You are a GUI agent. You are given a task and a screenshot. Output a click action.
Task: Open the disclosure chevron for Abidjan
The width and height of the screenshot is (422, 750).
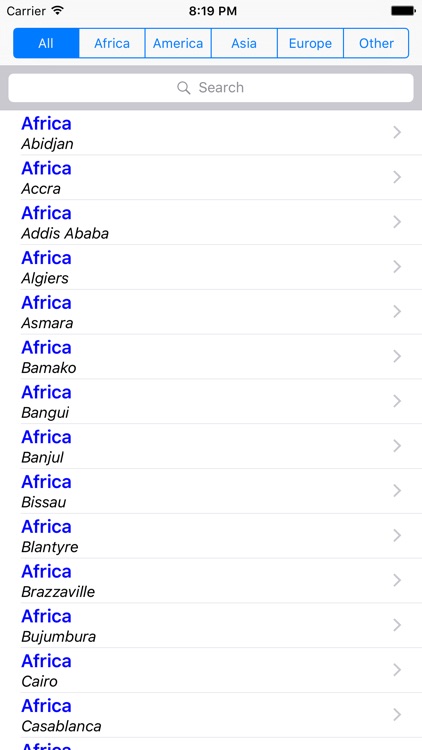point(397,132)
